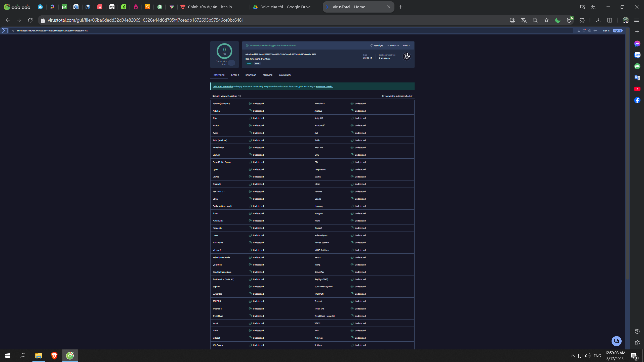
Task: Open the Cốc Cốc main menu
Action: [636, 20]
